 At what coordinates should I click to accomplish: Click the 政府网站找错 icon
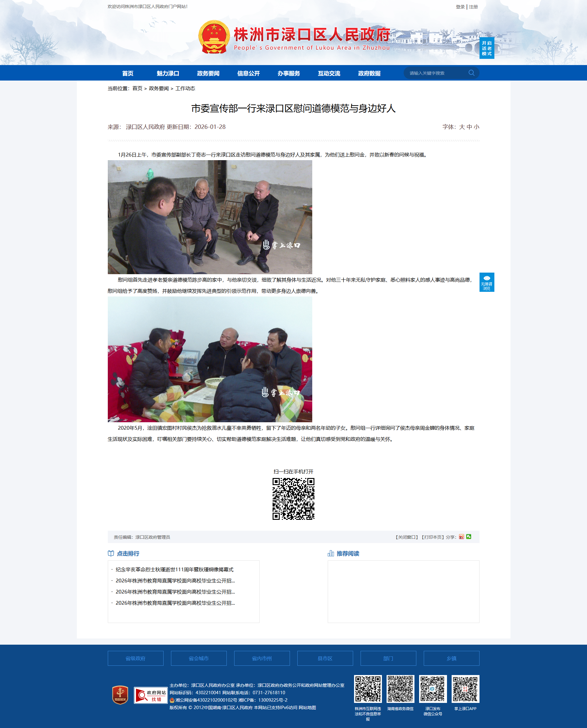151,695
